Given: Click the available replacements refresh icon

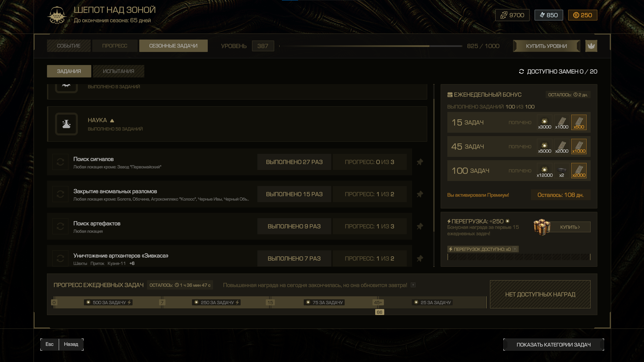Looking at the screenshot, I should click(521, 71).
